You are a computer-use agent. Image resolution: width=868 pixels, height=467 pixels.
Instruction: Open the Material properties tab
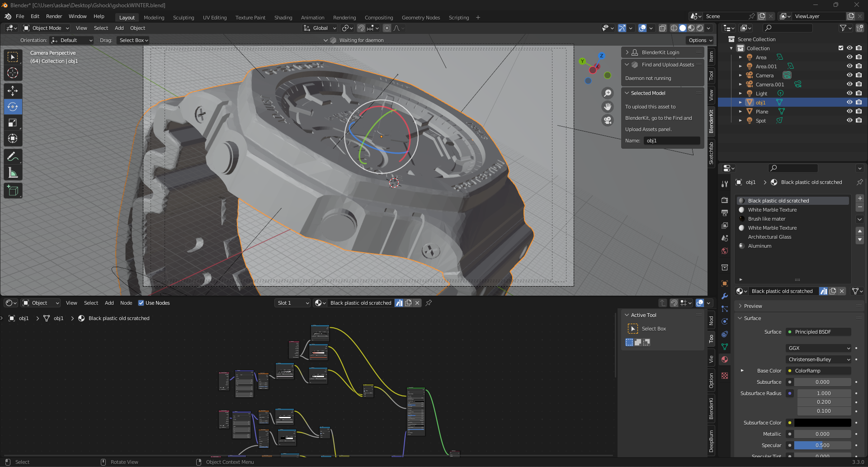point(725,359)
